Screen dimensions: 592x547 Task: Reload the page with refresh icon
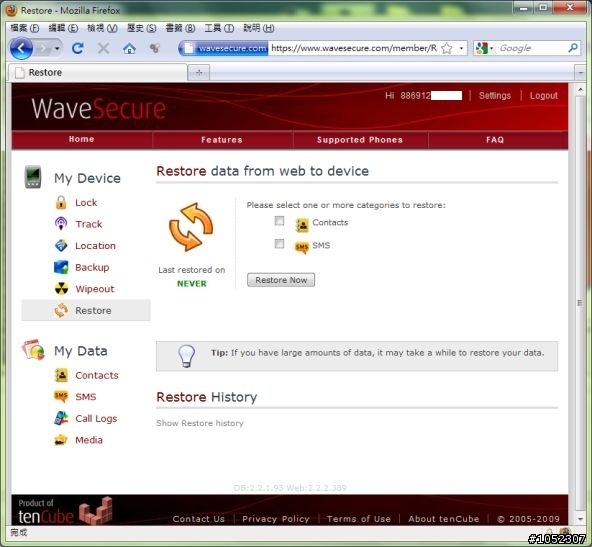coord(78,48)
